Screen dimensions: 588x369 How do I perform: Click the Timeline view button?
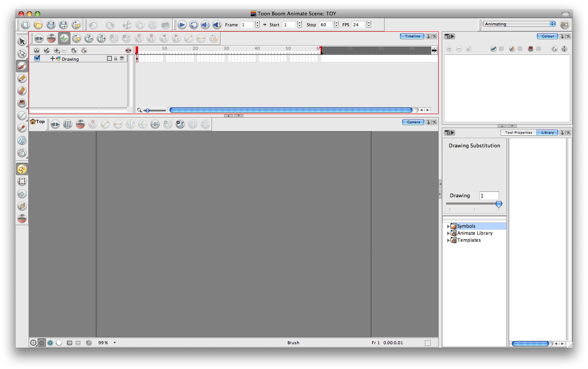[x=412, y=36]
